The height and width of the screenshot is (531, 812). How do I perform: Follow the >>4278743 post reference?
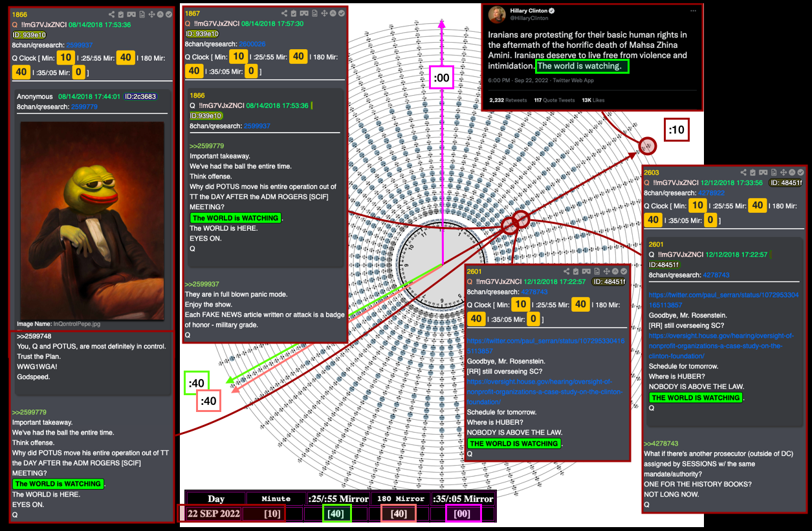tap(661, 444)
